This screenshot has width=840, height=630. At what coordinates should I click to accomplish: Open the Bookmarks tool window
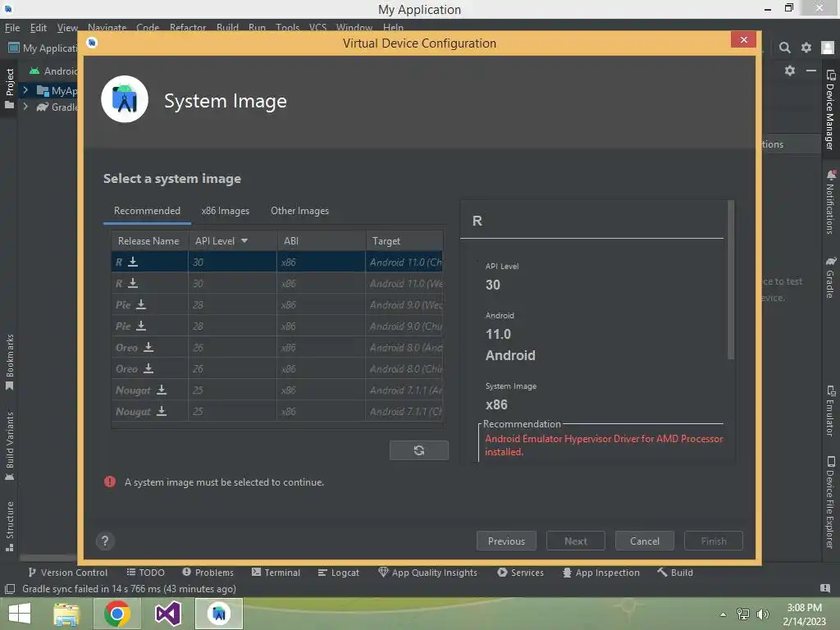coord(10,363)
